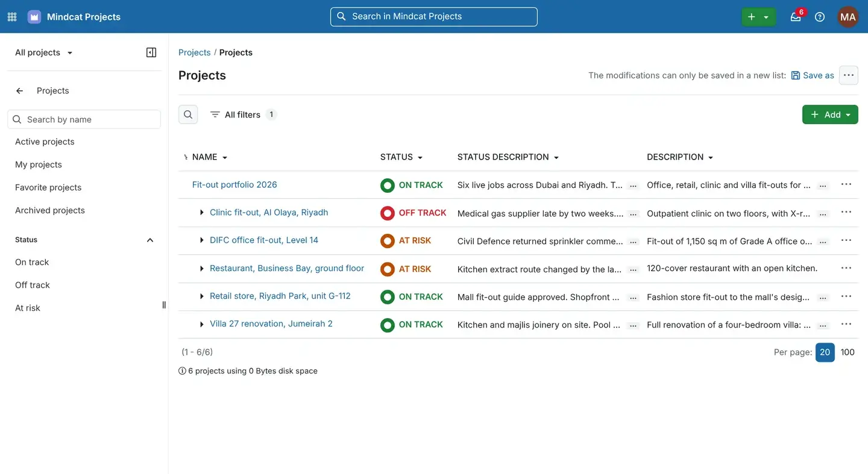The height and width of the screenshot is (474, 868).
Task: Open the MA user avatar menu
Action: (848, 17)
